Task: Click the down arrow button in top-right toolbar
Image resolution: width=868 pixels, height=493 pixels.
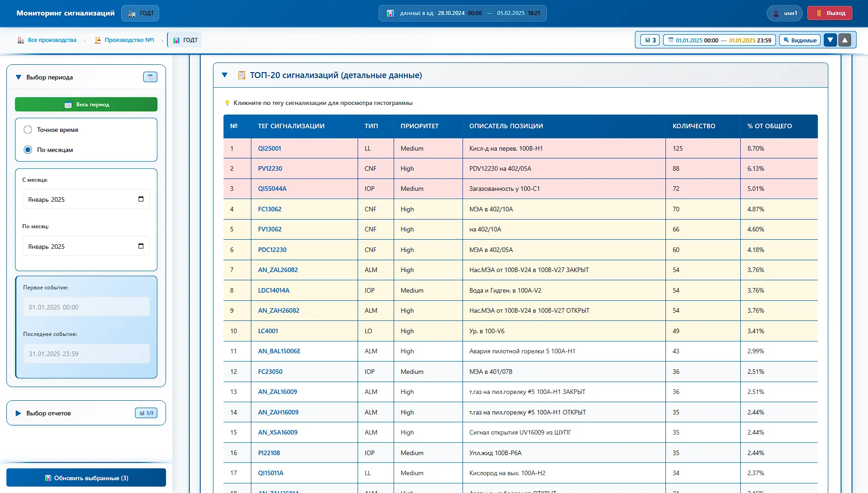Action: tap(830, 40)
